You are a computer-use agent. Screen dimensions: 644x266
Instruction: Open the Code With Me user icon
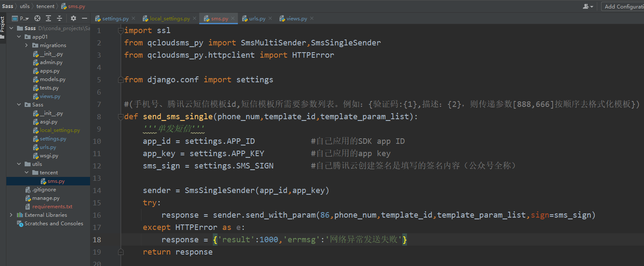pos(588,6)
